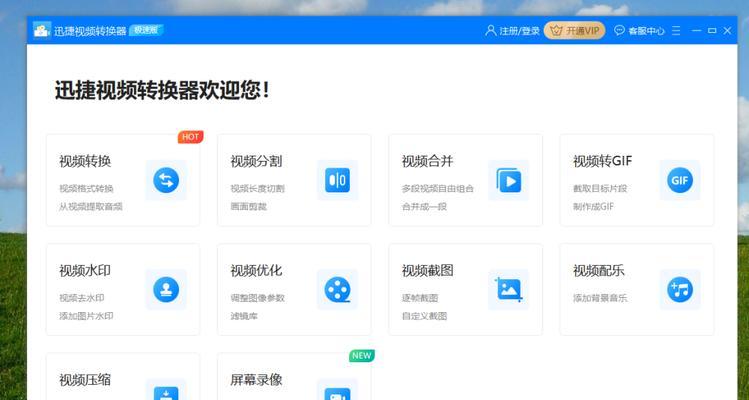Screen dimensions: 749x400
Task: Click the 视频水印 stamp icon
Action: coord(166,290)
